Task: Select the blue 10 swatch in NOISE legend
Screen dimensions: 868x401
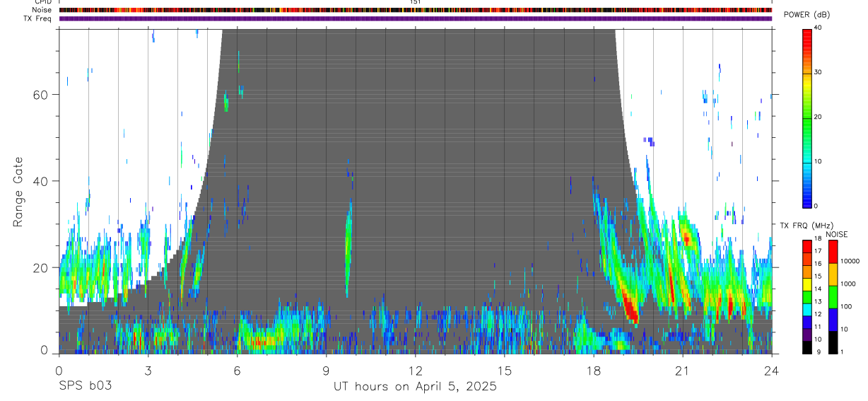Action: pyautogui.click(x=833, y=320)
